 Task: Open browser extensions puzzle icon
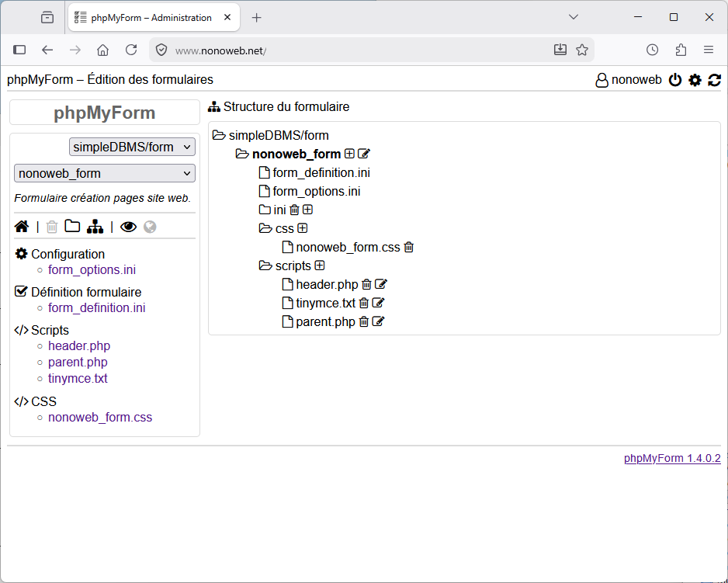click(x=681, y=50)
